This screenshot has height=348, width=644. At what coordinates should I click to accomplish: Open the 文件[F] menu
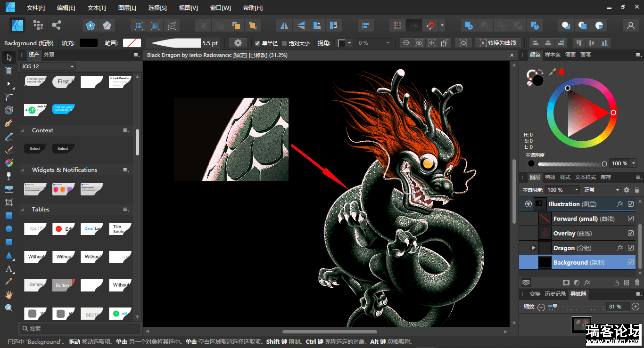[x=36, y=8]
